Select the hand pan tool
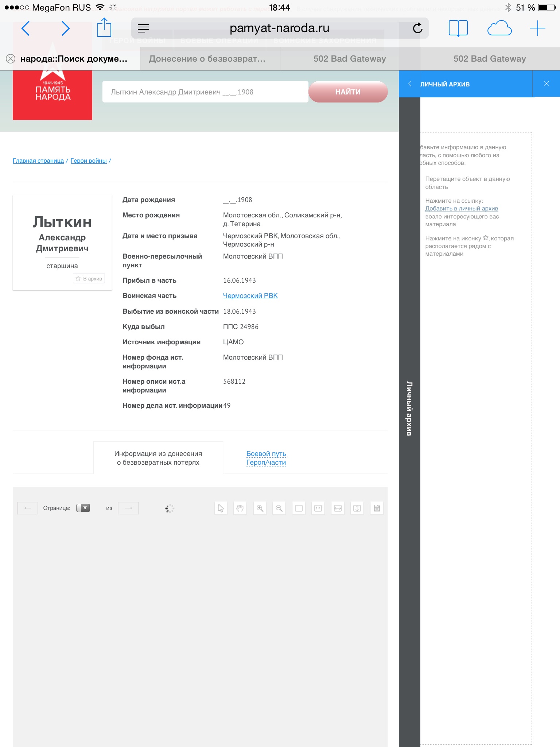The height and width of the screenshot is (747, 560). (240, 508)
